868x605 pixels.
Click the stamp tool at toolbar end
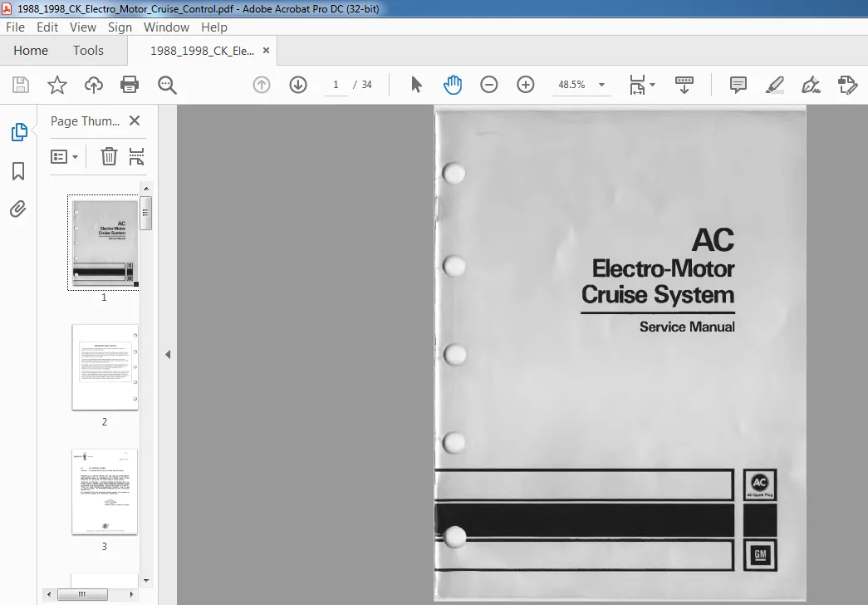tap(847, 85)
